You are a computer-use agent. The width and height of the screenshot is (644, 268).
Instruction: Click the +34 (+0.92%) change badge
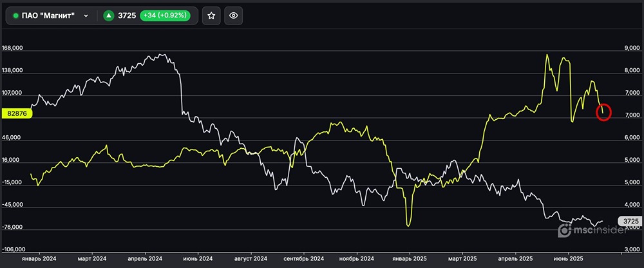click(x=165, y=16)
